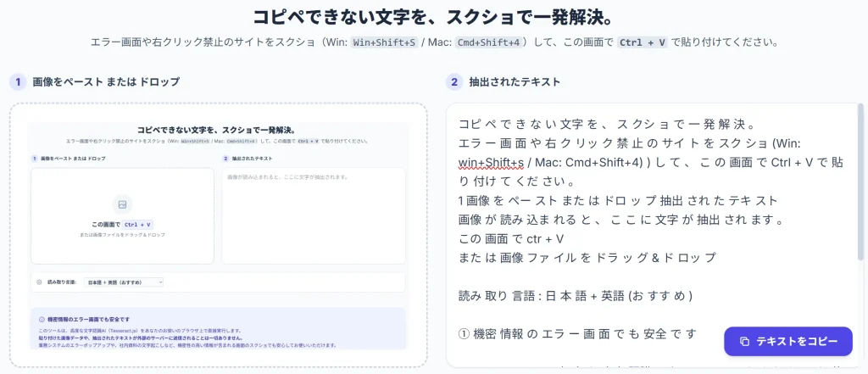Click extracted line ① 機密 情報 の エラー 画面
The image size is (868, 374).
tap(578, 334)
